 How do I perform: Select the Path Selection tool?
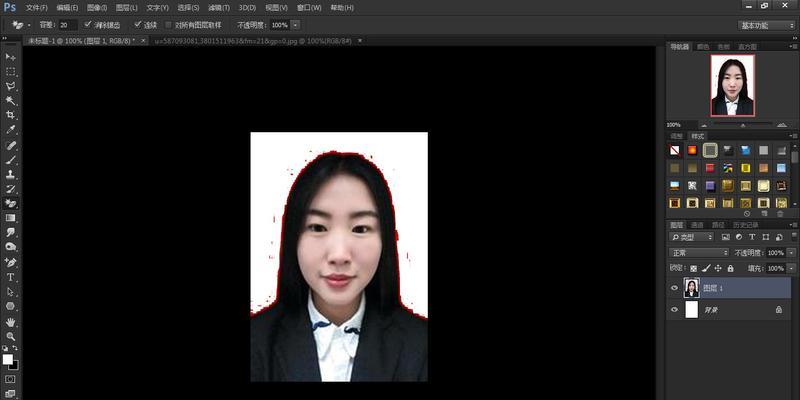click(10, 292)
